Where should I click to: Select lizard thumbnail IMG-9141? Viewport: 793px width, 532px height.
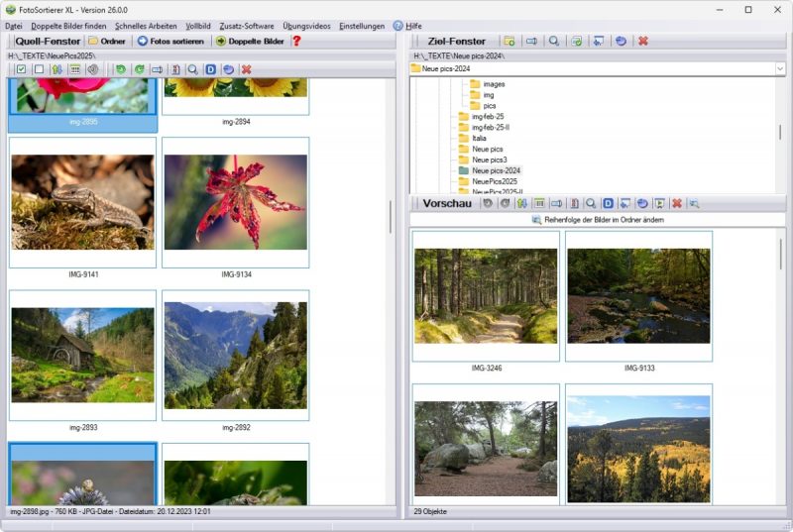(x=83, y=202)
